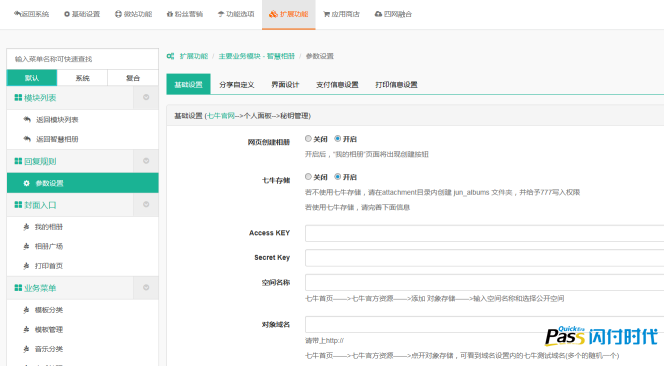This screenshot has width=664, height=366.
Task: Collapse the 封面入口 section with its chevron
Action: pos(146,205)
